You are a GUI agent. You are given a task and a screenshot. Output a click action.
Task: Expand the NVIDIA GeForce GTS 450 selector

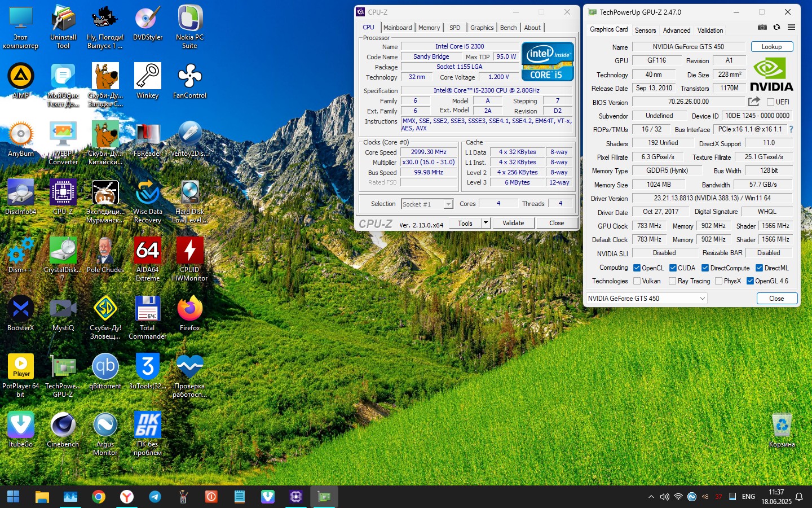click(702, 299)
